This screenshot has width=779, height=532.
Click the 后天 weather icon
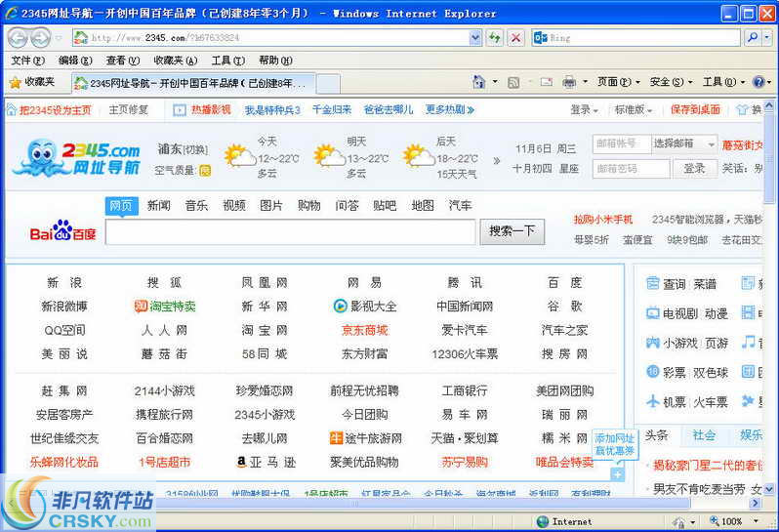pos(419,156)
